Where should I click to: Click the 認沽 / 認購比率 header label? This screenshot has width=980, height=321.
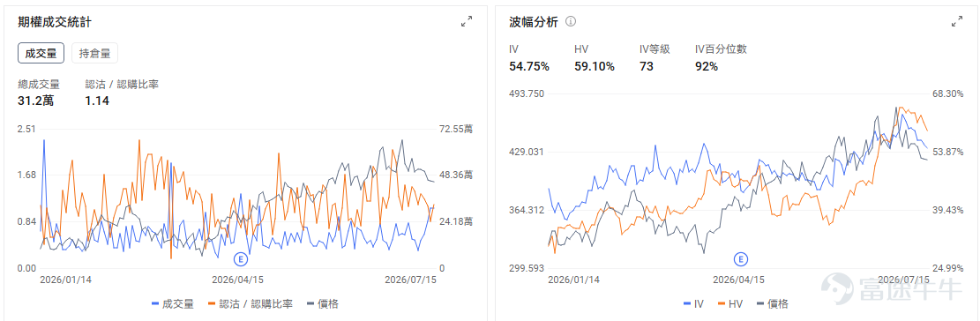[x=122, y=85]
